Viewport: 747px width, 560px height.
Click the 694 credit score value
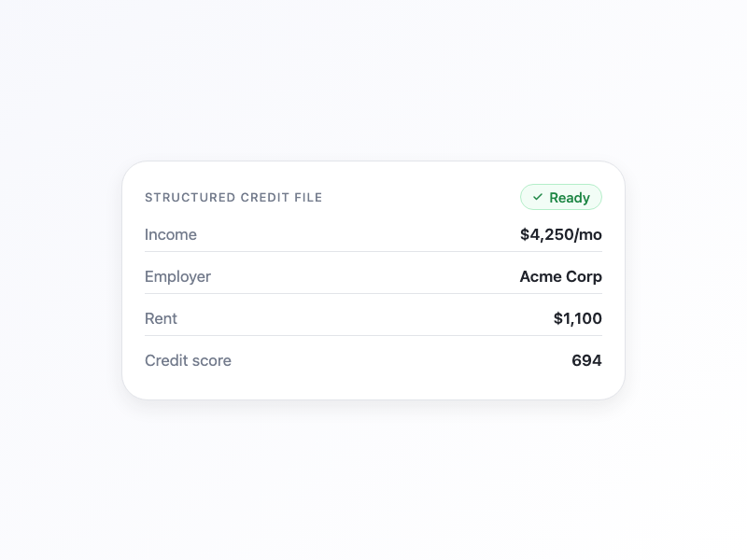(x=586, y=360)
